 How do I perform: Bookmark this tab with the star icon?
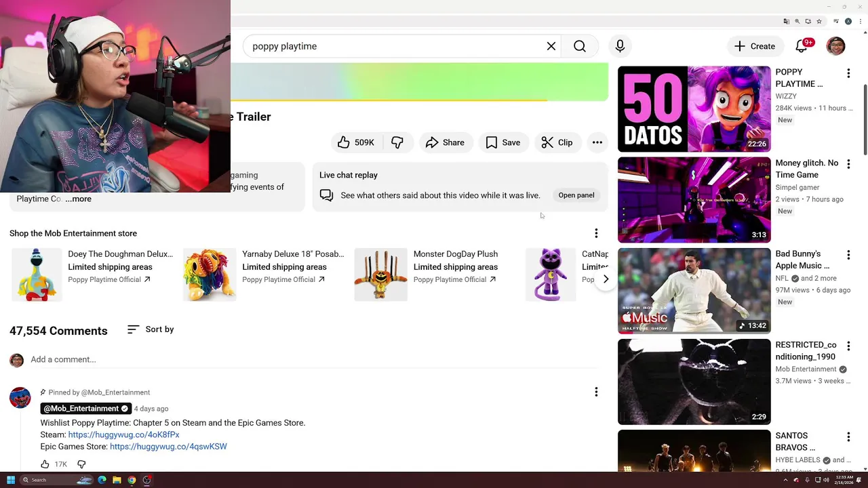[819, 22]
